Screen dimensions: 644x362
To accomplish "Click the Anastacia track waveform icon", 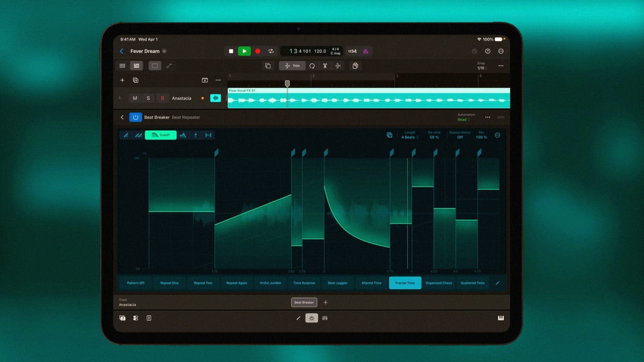I will 216,98.
